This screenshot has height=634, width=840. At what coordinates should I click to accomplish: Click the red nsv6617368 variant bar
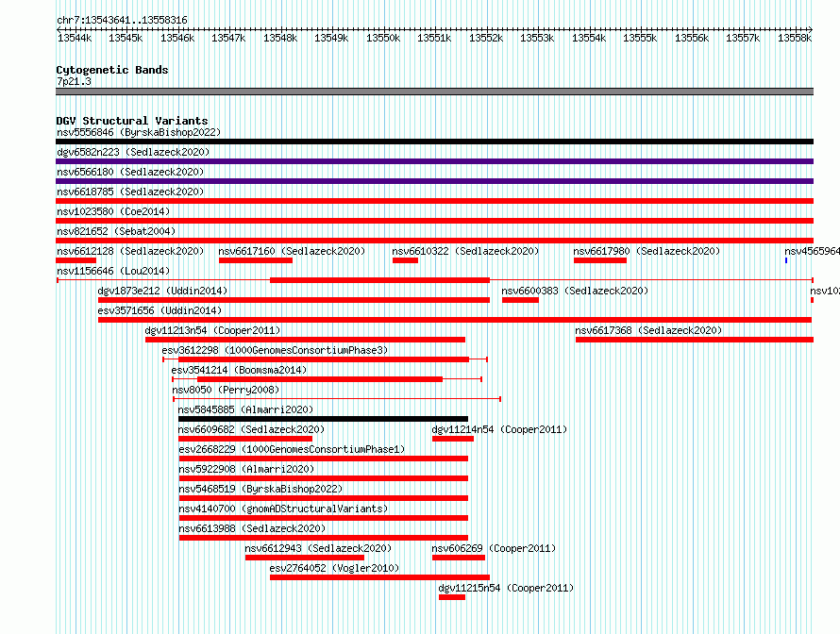695,340
